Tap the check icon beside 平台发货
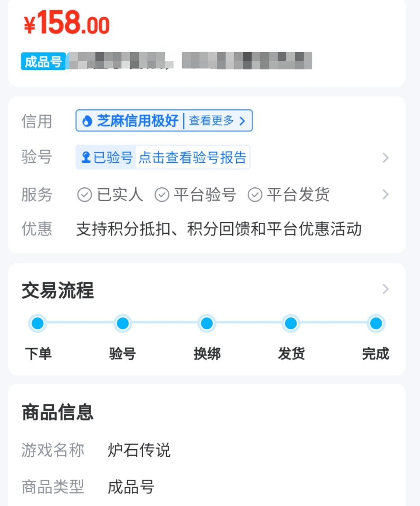This screenshot has width=420, height=506. pyautogui.click(x=255, y=194)
